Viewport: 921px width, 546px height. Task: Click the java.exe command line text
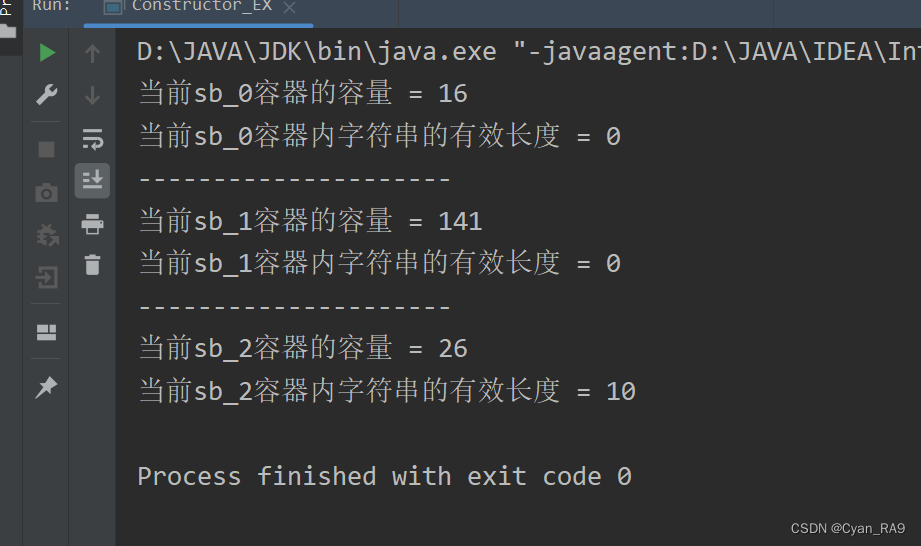click(x=529, y=52)
